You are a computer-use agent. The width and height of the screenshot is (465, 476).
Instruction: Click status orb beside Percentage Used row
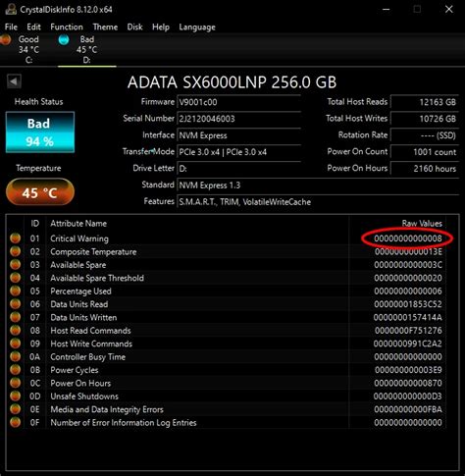click(x=15, y=291)
